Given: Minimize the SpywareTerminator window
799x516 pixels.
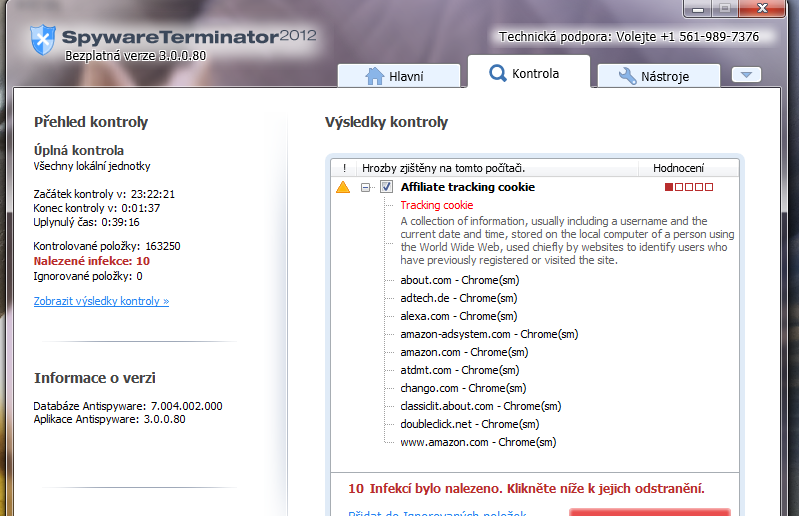Looking at the screenshot, I should [699, 8].
